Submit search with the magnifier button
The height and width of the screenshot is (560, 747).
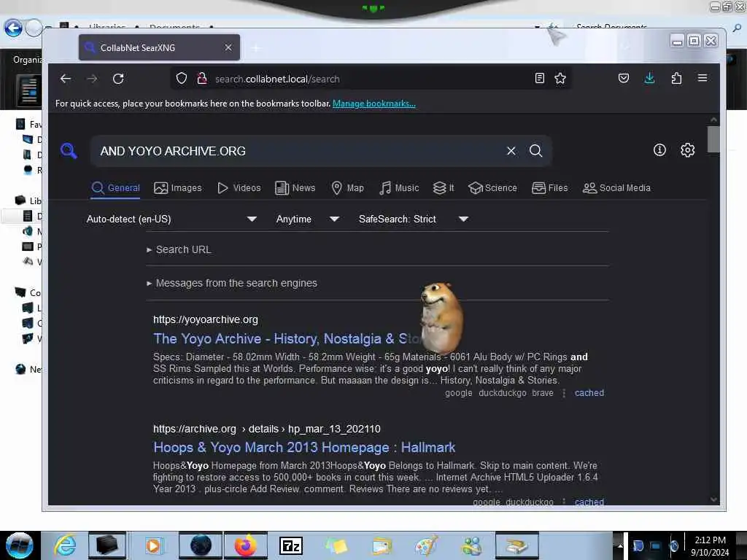pyautogui.click(x=536, y=151)
